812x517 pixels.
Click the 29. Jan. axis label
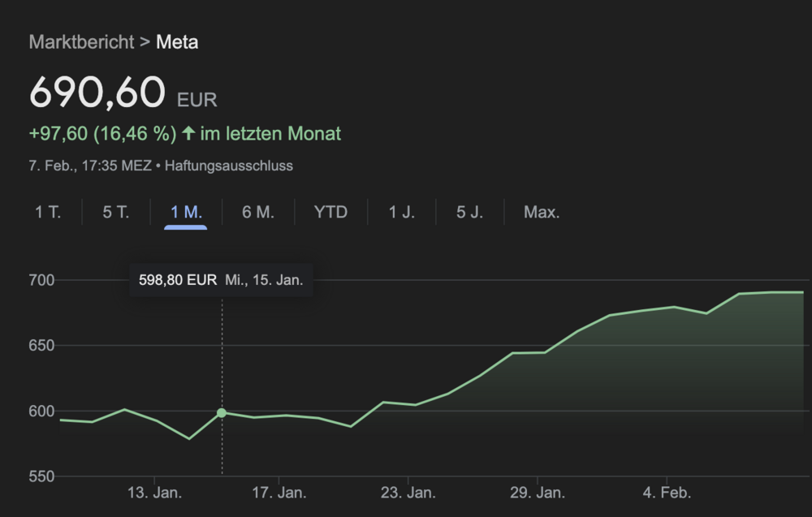click(538, 493)
